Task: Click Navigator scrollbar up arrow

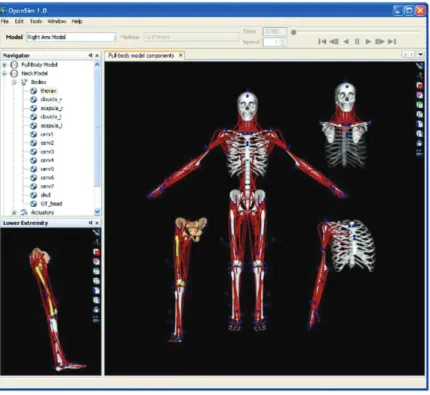Action: (97, 64)
